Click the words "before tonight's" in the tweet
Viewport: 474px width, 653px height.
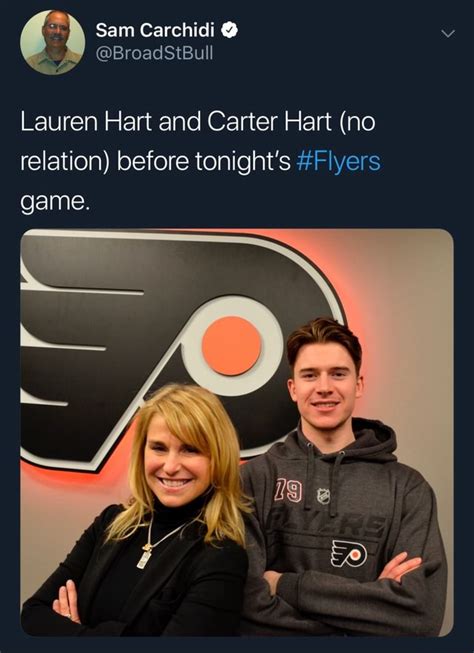coord(203,162)
